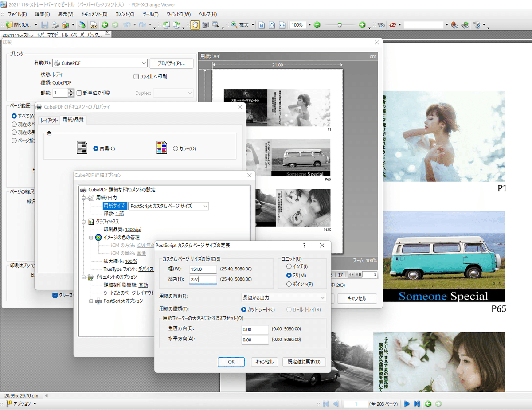Jump to last page in status bar
This screenshot has width=532, height=410.
pos(417,404)
